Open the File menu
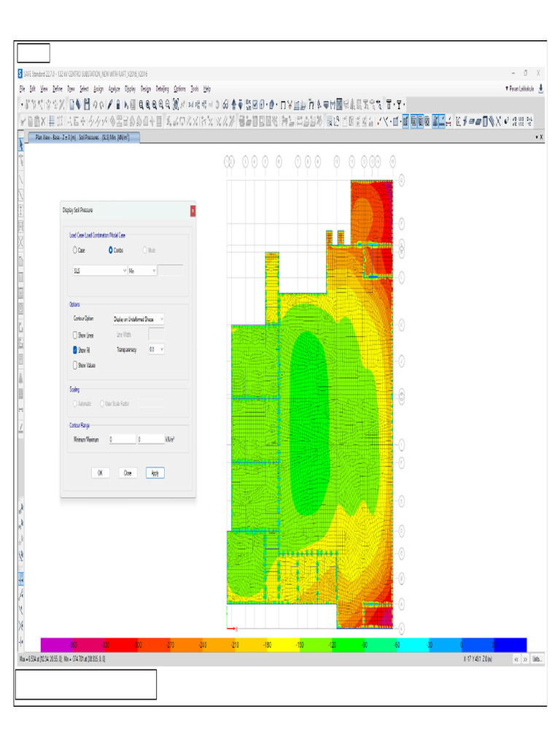Image resolution: width=560 pixels, height=747 pixels. pyautogui.click(x=23, y=88)
